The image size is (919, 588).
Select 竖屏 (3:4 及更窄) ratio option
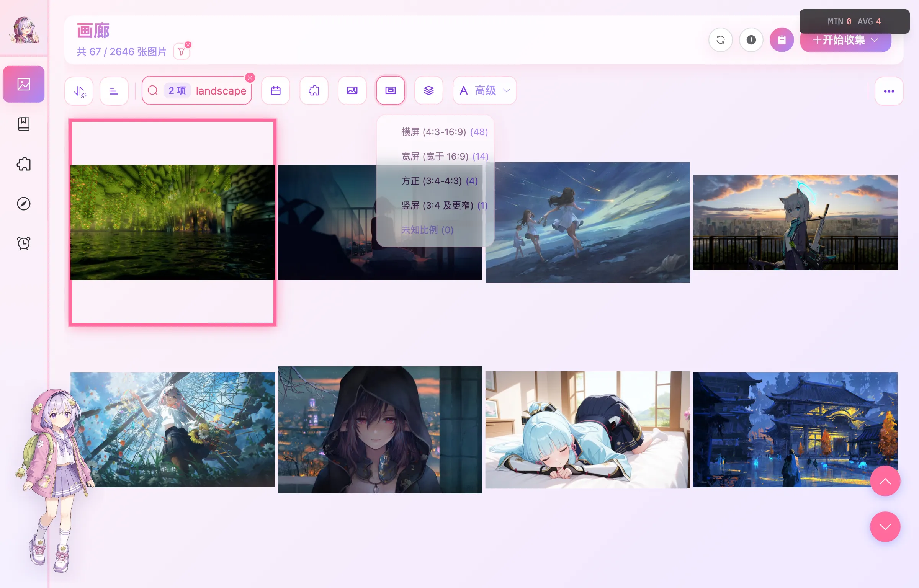point(435,206)
